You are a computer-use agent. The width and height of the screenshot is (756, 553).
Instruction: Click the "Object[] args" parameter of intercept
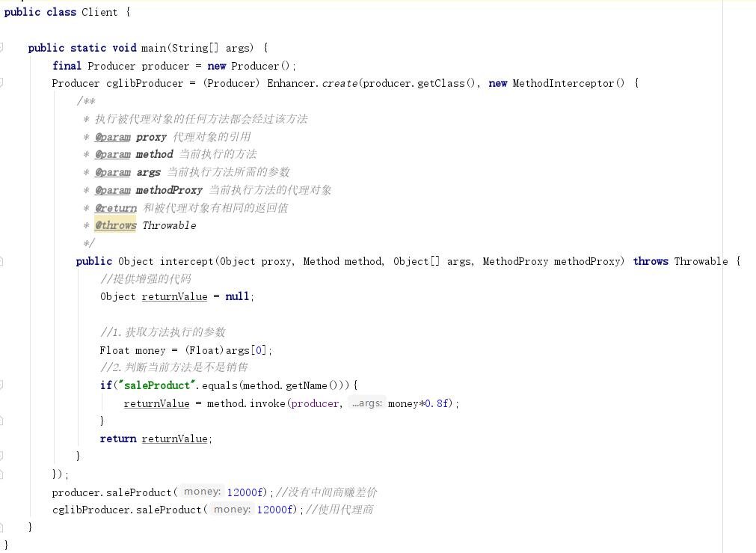point(432,261)
